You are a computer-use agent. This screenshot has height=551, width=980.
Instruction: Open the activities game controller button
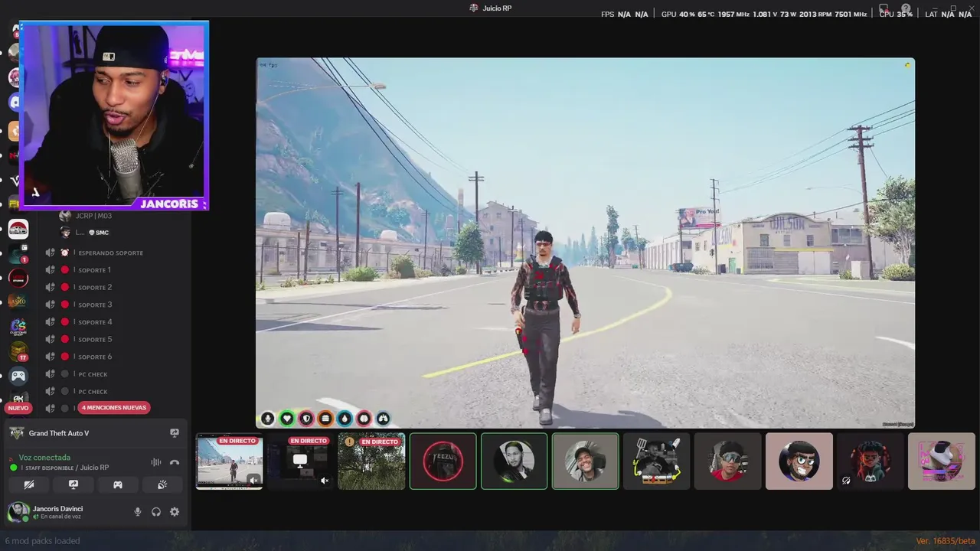pos(118,484)
